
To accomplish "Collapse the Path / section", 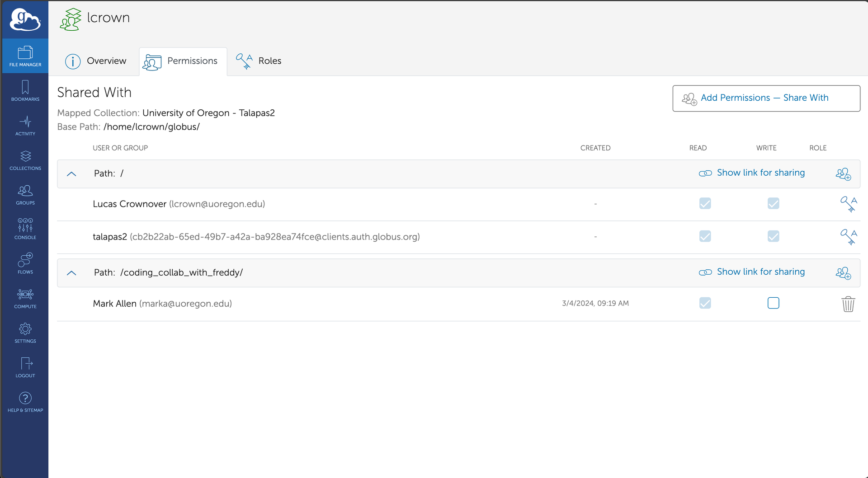I will click(71, 174).
